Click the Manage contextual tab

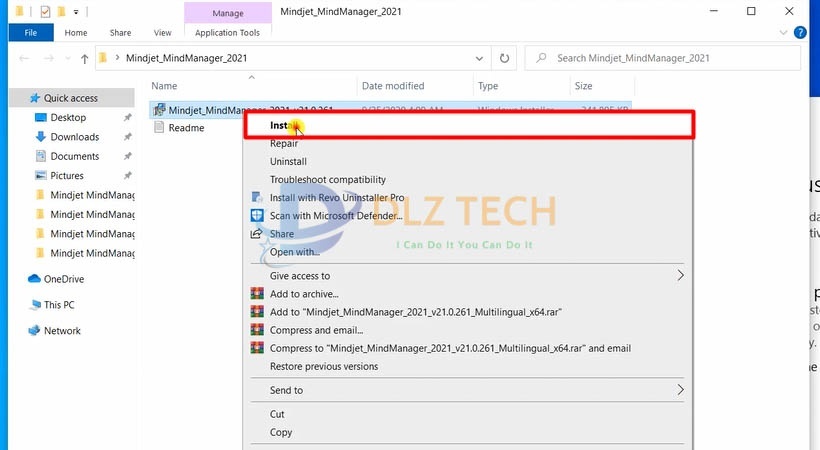[x=227, y=13]
